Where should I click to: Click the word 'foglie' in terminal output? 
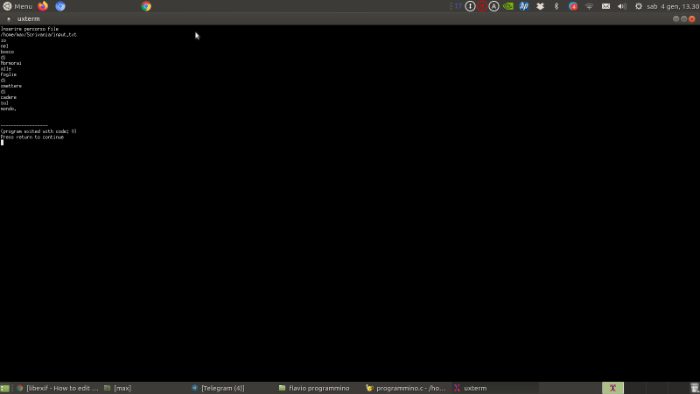coord(8,75)
